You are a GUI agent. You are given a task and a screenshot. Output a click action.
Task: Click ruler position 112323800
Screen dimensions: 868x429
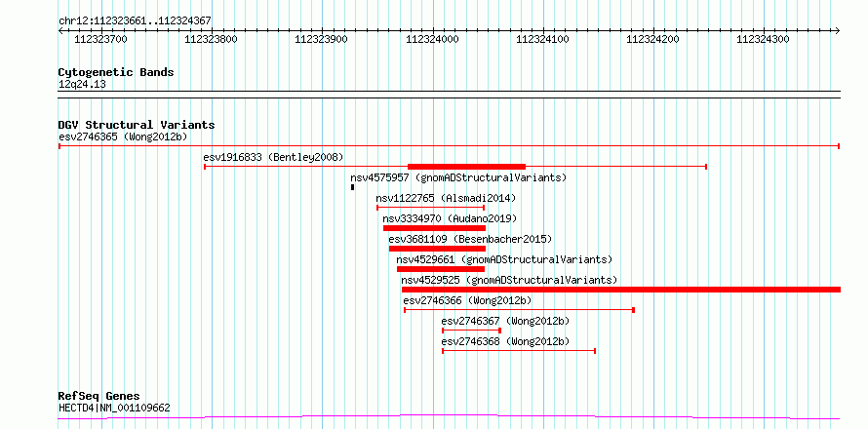point(212,39)
